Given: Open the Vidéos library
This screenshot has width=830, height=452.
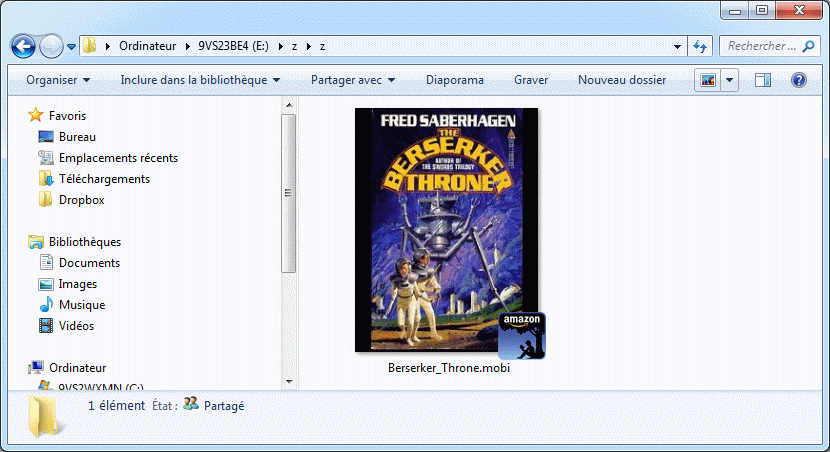Looking at the screenshot, I should coord(76,326).
